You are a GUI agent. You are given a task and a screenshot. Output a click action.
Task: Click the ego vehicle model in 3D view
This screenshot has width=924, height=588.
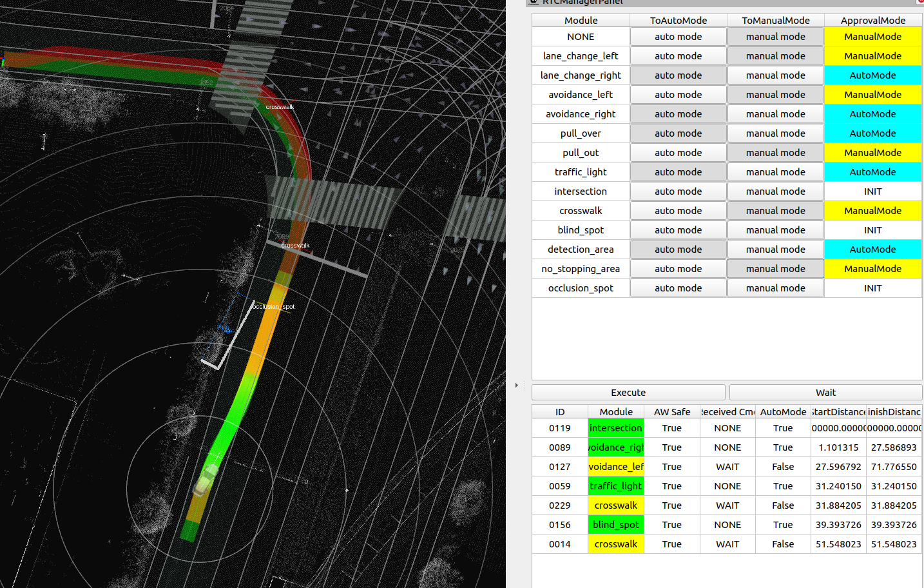pos(206,480)
